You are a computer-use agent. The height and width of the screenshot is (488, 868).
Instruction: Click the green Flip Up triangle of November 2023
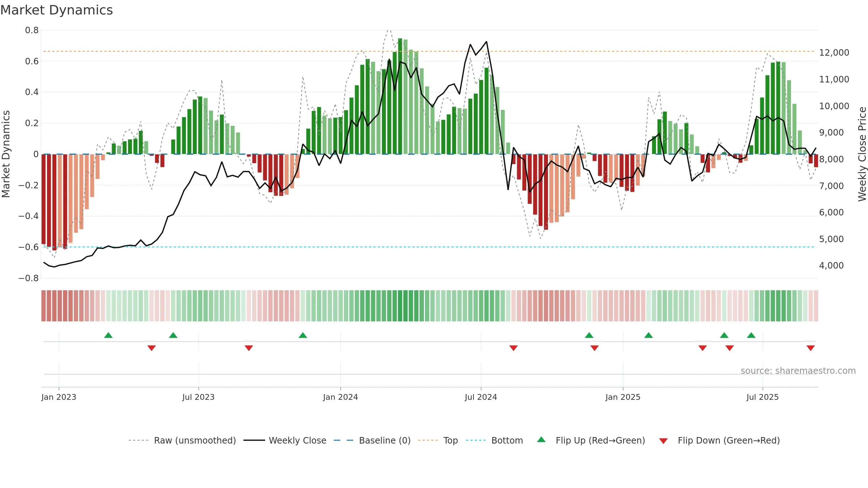pos(303,335)
